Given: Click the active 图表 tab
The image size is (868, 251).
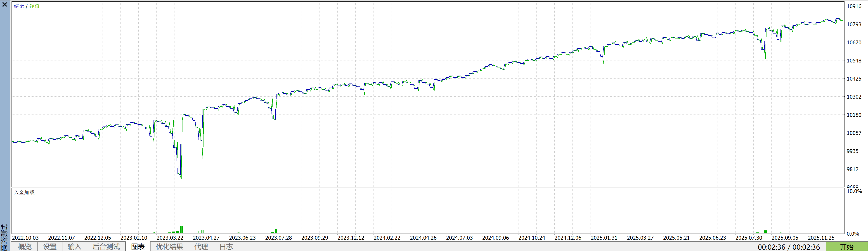Looking at the screenshot, I should [138, 247].
